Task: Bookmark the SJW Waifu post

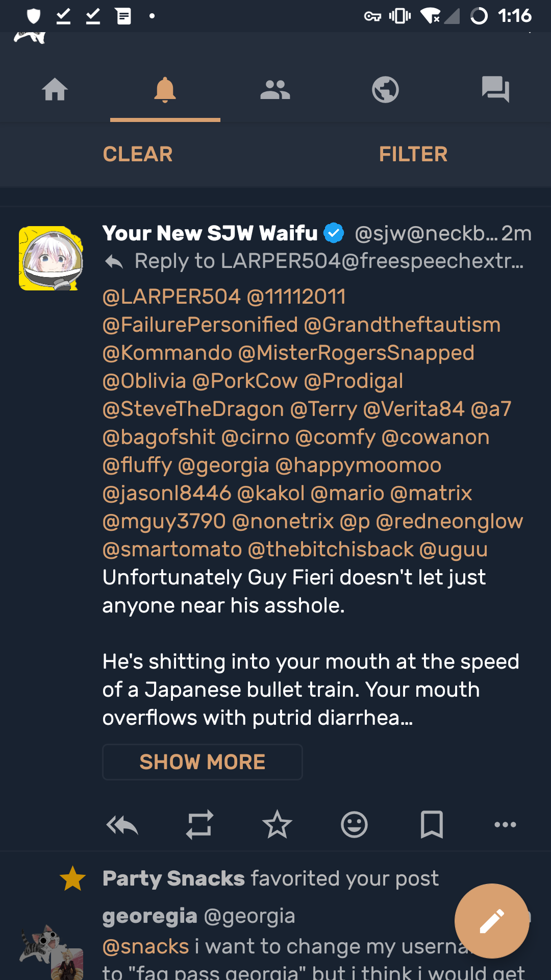Action: tap(432, 824)
